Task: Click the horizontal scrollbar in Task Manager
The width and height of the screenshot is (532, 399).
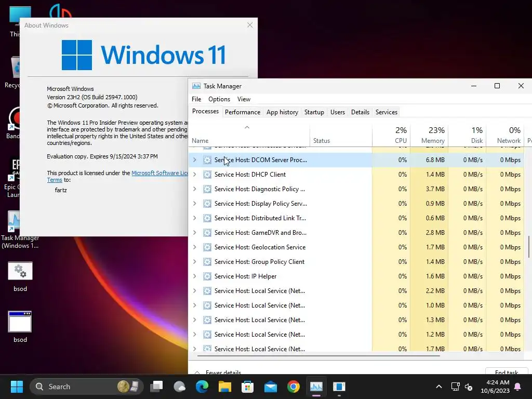Action: [318, 355]
